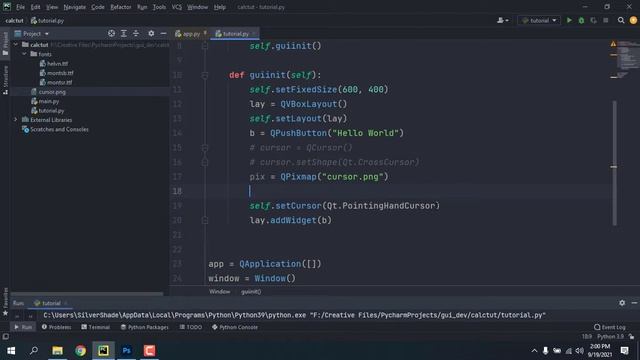Open the Event Log
This screenshot has width=640, height=360.
click(x=609, y=327)
